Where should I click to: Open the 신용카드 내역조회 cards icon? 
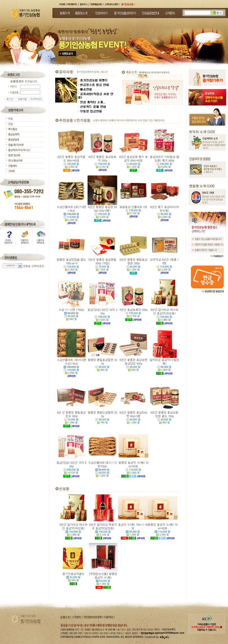[x=40, y=234]
